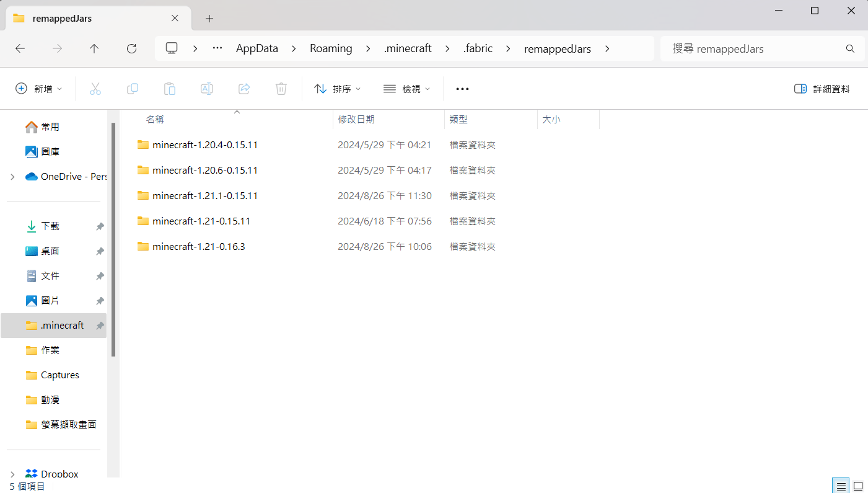Click folder icon of minecraft-1.21-0.16.3
Viewport: 868px width, 493px height.
coord(143,246)
